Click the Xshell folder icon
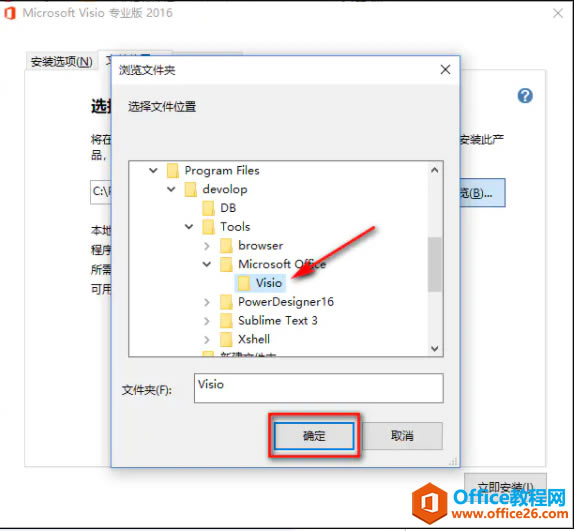 point(226,340)
